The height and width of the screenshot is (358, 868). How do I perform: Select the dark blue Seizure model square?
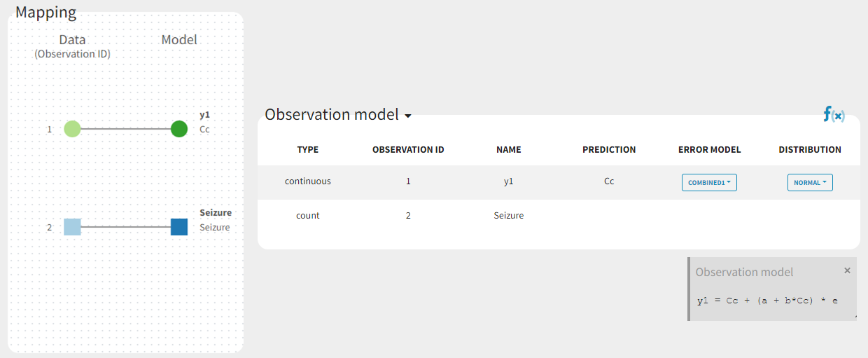coord(179,227)
